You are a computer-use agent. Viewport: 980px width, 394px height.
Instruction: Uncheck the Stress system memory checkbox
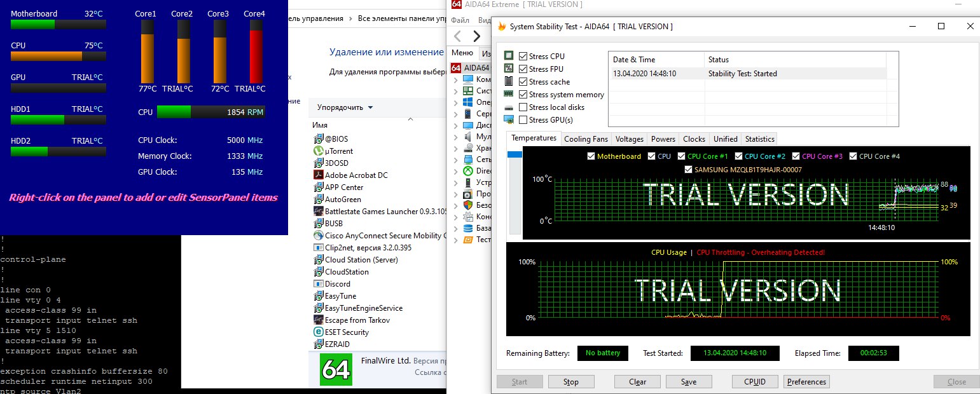click(523, 94)
